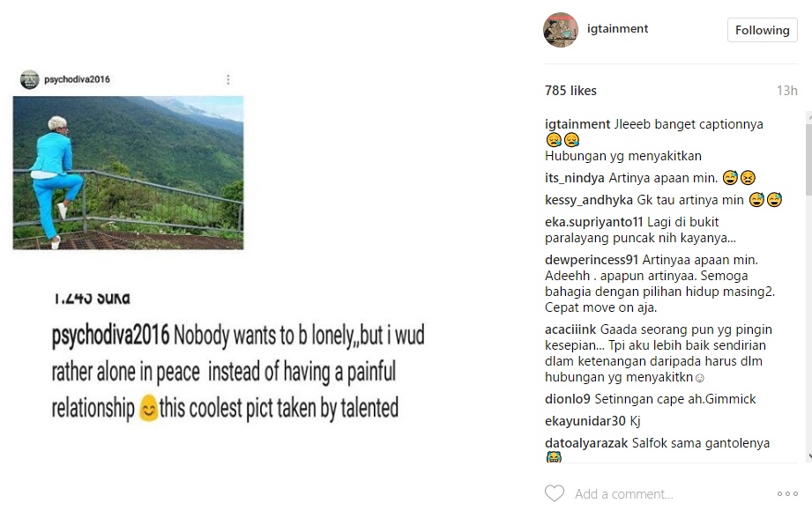Open its_nindya's profile
This screenshot has width=812, height=518.
[575, 178]
